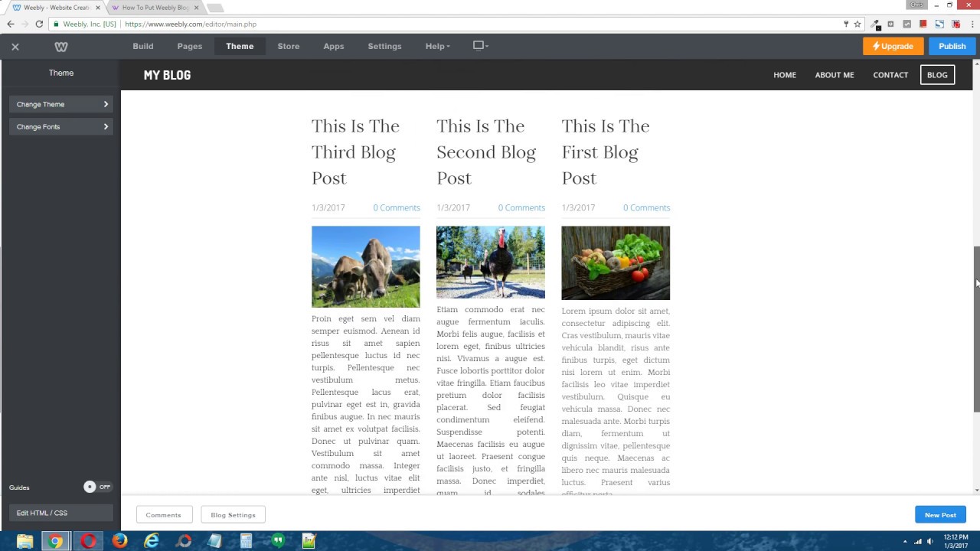
Task: Click the network signal tray icon
Action: (918, 541)
